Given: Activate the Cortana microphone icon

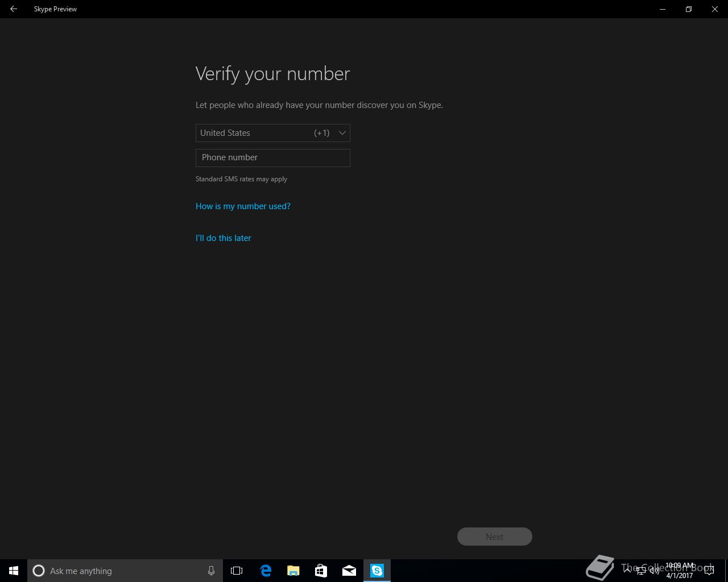Looking at the screenshot, I should [211, 571].
